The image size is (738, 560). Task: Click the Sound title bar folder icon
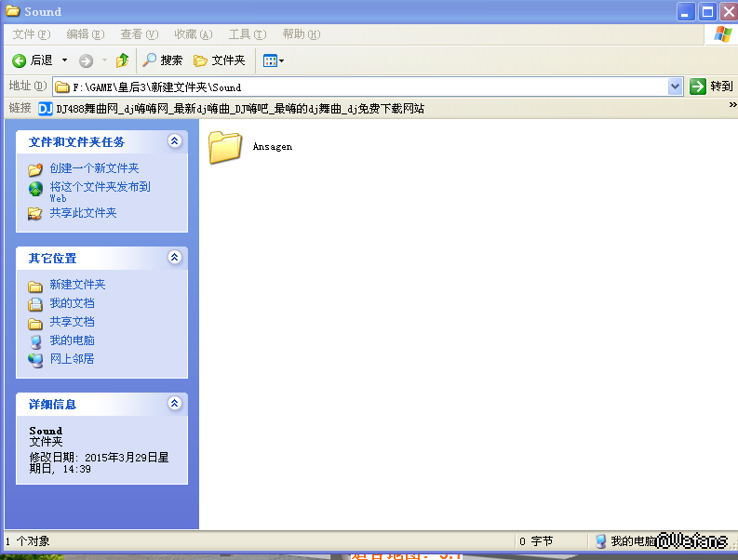click(x=13, y=11)
